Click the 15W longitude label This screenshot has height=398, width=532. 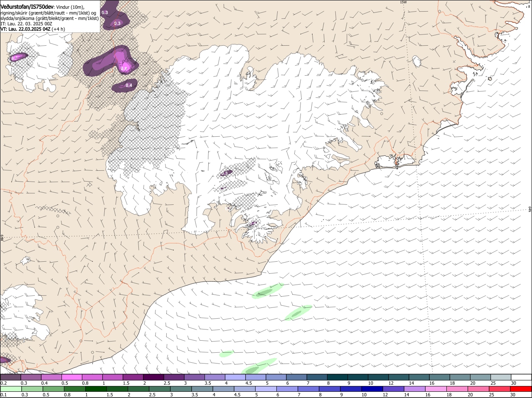click(x=403, y=2)
